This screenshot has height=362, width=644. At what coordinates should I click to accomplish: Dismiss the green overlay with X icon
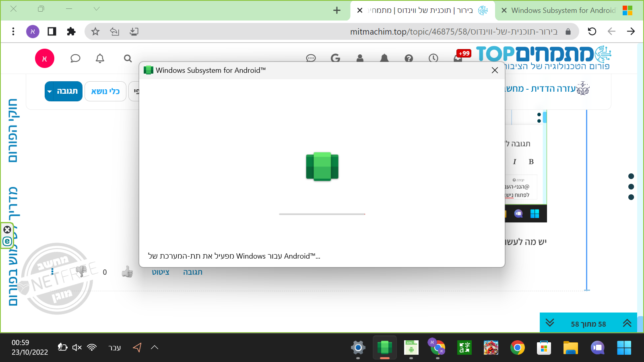tap(7, 230)
